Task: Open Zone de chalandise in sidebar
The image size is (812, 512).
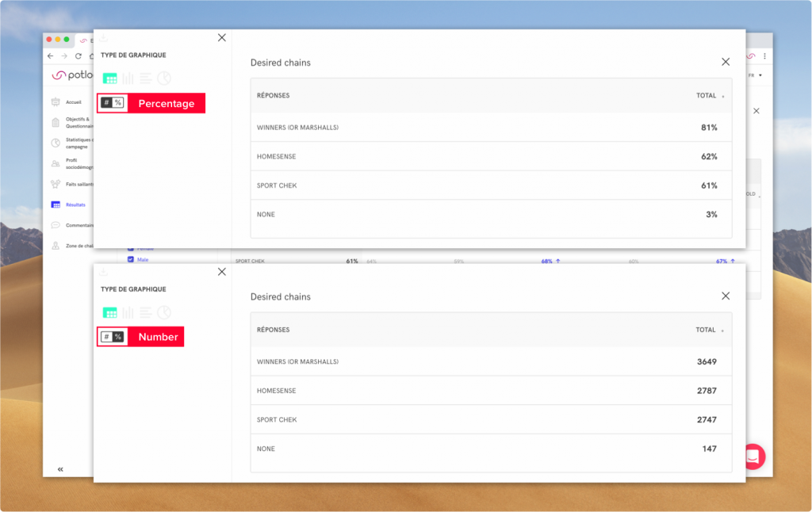Action: [x=79, y=246]
